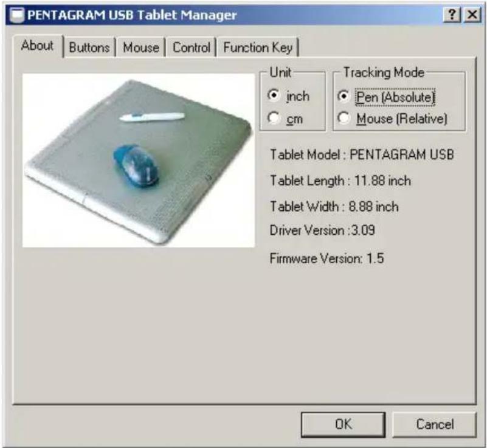Click the tablet manager title bar icon

[16, 15]
